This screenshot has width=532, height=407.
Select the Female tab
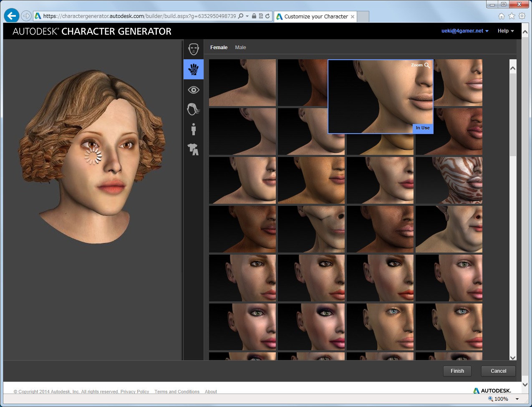(219, 48)
